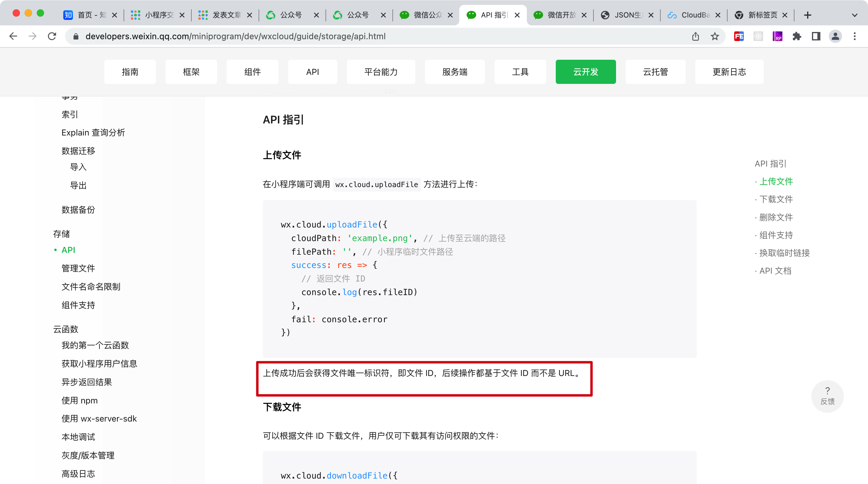
Task: Toggle the browser side panel icon
Action: pyautogui.click(x=816, y=36)
